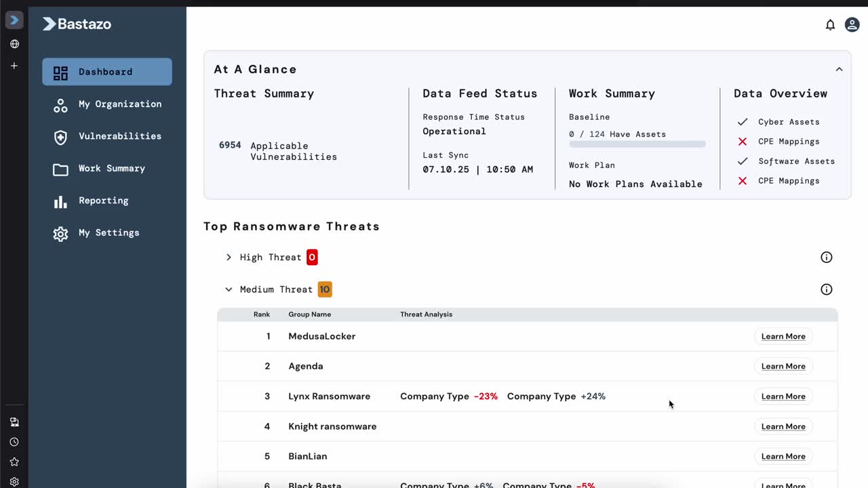Open the Dashboard menu item
868x488 pixels.
(x=107, y=72)
